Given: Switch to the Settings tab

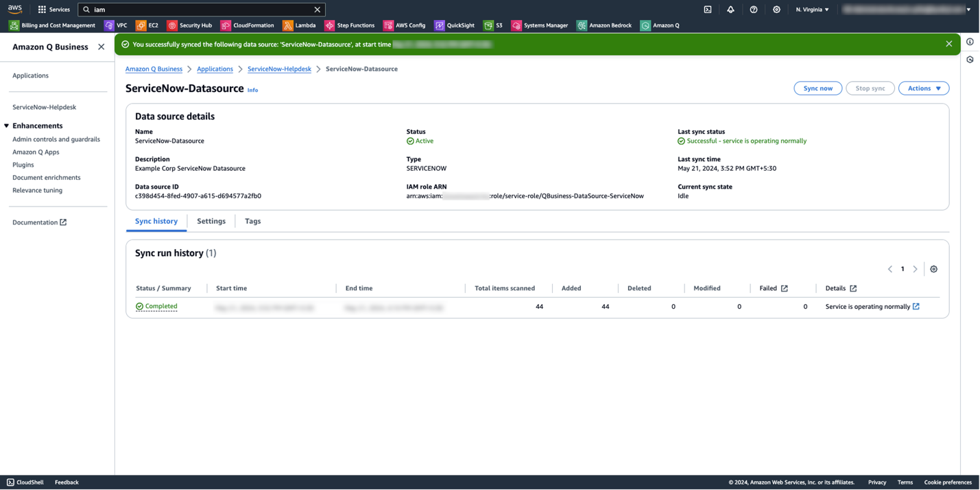Looking at the screenshot, I should 211,221.
